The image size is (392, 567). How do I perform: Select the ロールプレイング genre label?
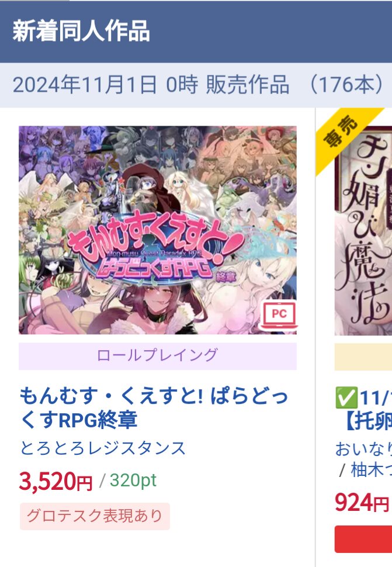point(158,356)
